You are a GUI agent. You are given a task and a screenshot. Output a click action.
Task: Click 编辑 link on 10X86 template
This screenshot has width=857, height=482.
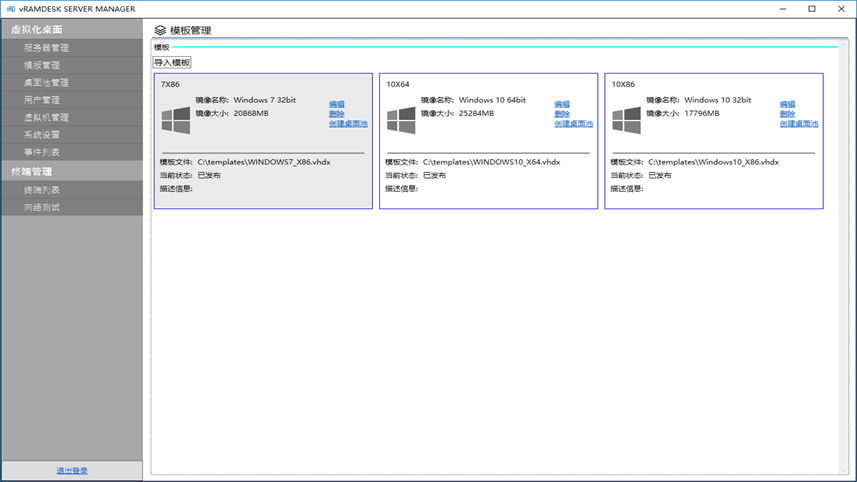click(x=787, y=104)
